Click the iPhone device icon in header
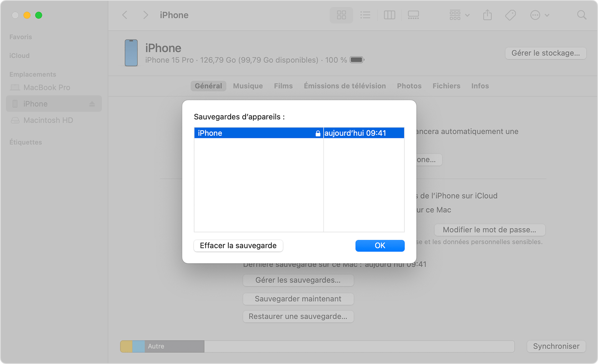Screen dimensions: 598x364 [131, 53]
